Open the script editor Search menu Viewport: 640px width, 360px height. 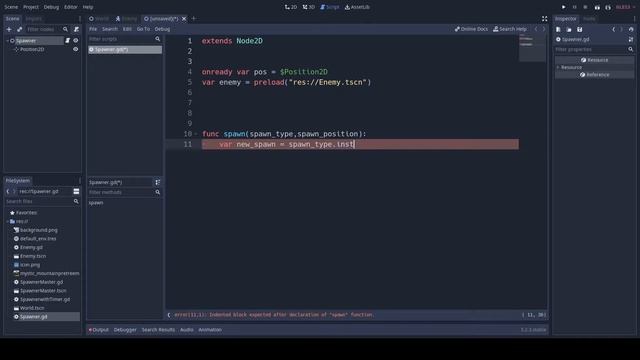point(110,29)
